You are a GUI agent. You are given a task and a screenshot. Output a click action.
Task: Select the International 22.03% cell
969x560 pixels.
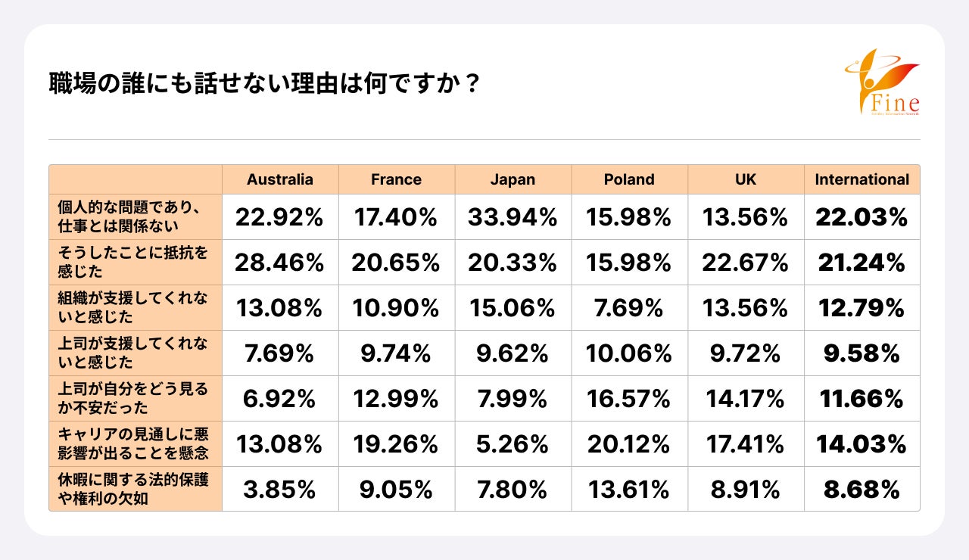(862, 218)
